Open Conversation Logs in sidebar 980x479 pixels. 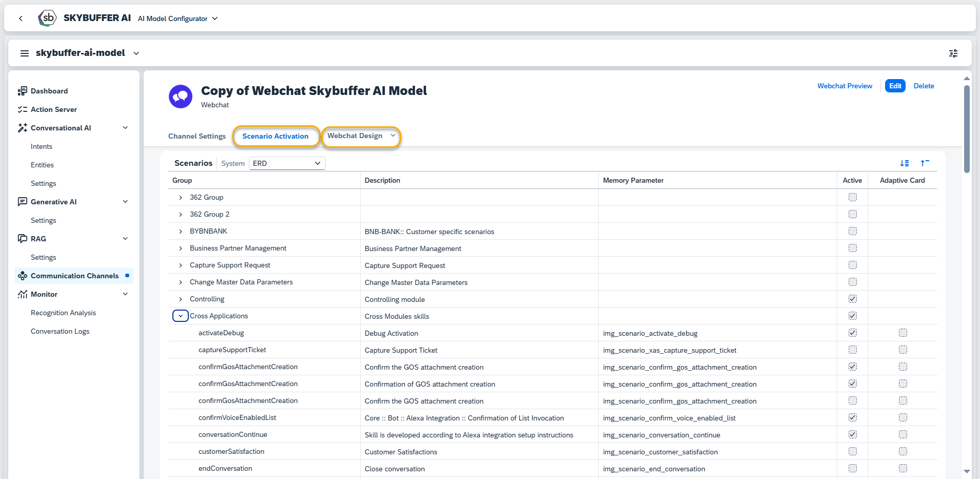(60, 331)
